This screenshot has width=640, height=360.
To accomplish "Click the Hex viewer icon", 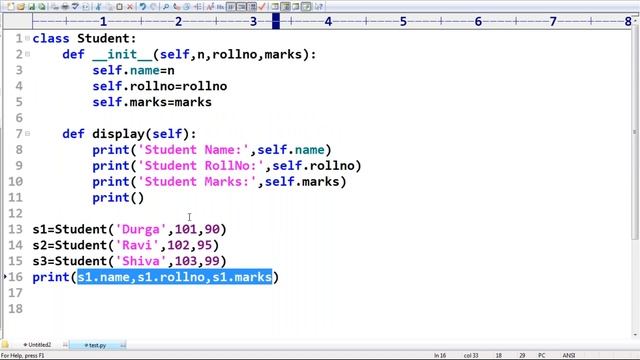I will click(220, 7).
